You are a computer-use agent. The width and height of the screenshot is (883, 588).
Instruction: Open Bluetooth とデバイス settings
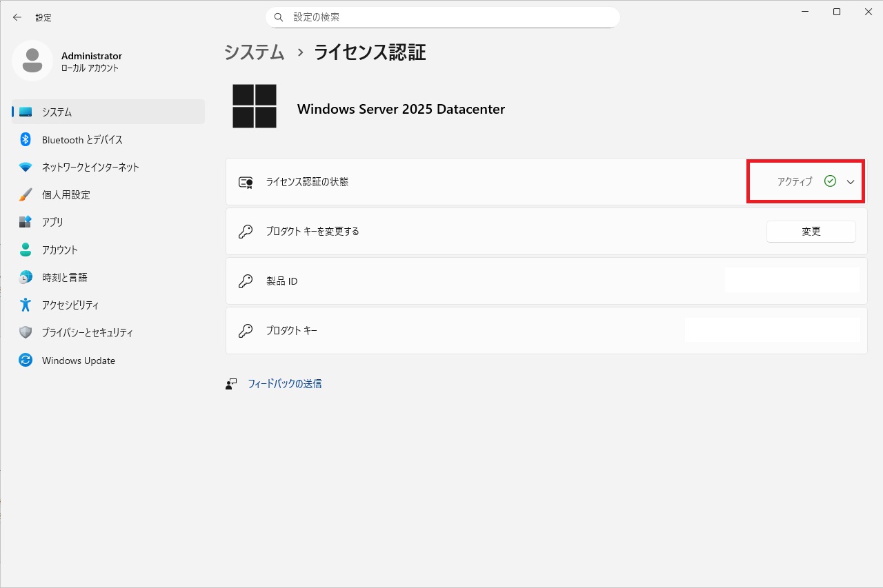pos(108,139)
